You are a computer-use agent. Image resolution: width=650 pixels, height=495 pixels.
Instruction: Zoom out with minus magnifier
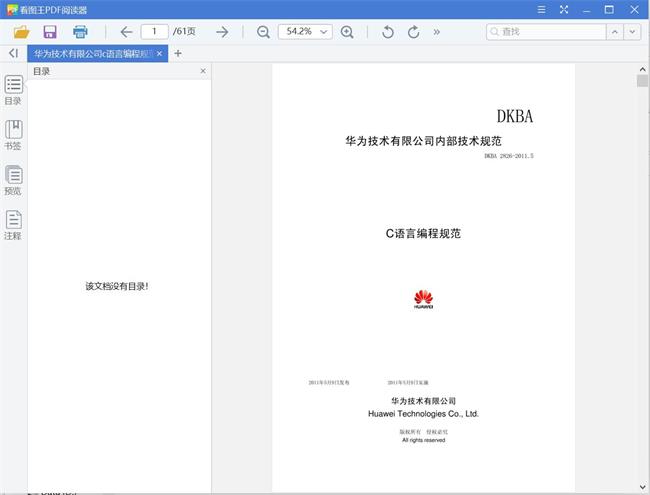(x=263, y=32)
